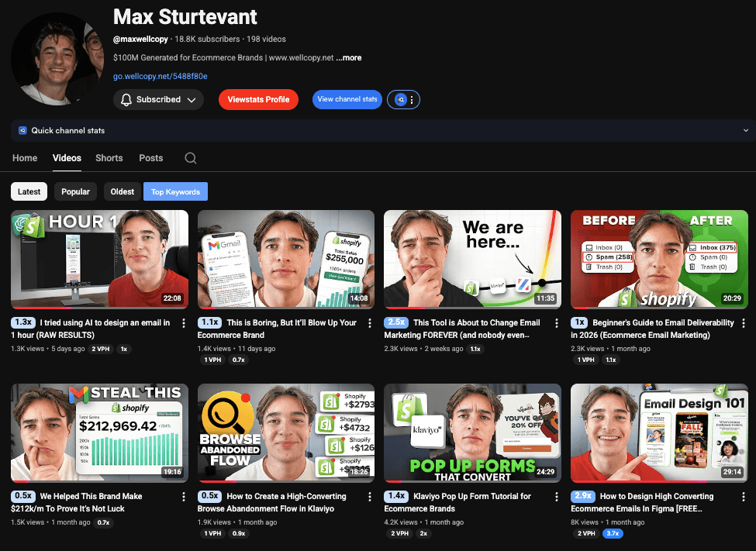Open the go.wellcopy.net link

pos(160,76)
